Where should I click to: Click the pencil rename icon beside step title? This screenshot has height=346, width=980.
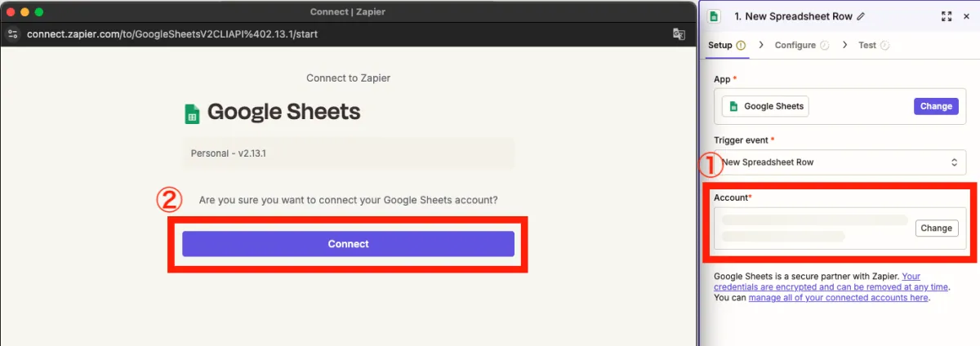pos(861,16)
